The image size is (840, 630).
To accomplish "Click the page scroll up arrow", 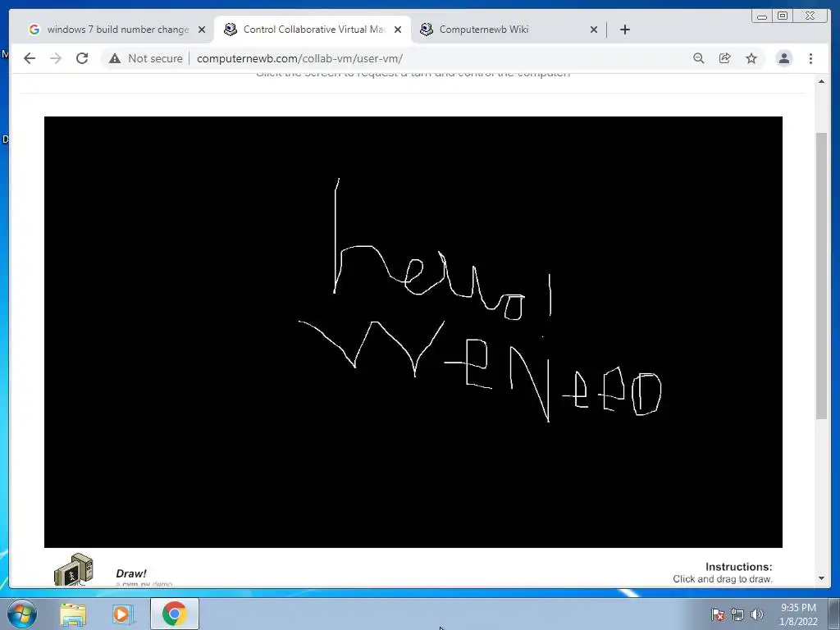I will [821, 81].
